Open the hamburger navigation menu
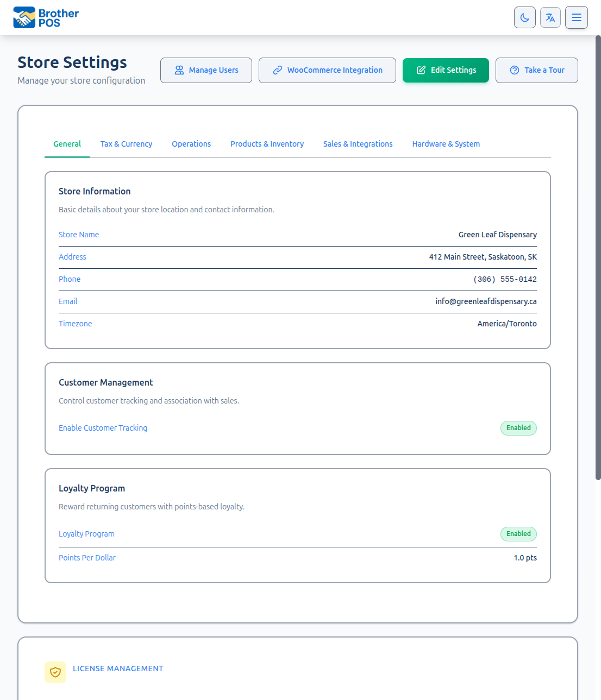The height and width of the screenshot is (700, 601). [576, 17]
